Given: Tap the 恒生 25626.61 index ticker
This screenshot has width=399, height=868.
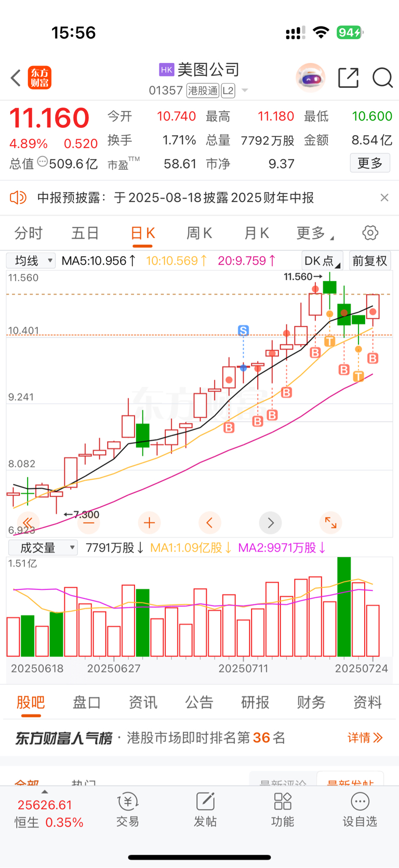Looking at the screenshot, I should coord(49,813).
